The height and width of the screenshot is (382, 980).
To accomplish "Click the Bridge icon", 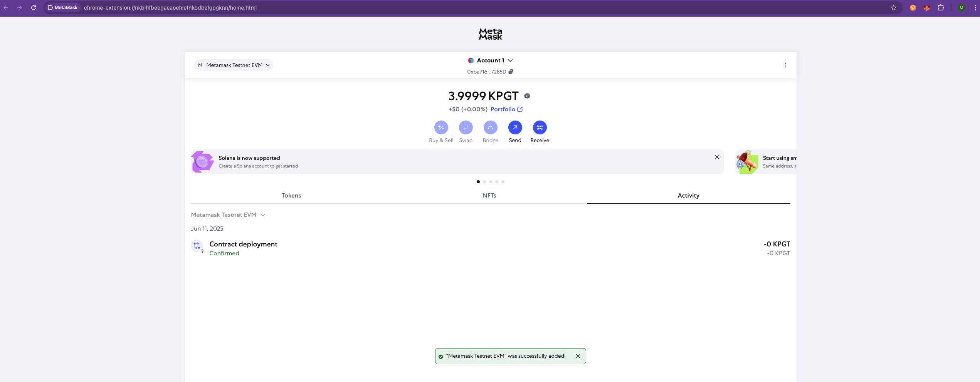I will click(490, 127).
